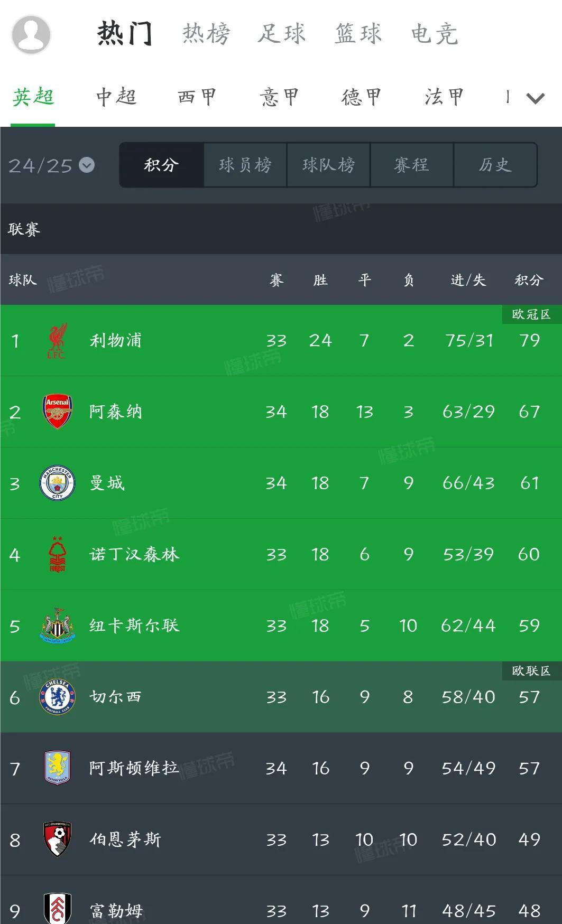The height and width of the screenshot is (924, 562).
Task: Tap the Arsenal club crest
Action: 57,412
